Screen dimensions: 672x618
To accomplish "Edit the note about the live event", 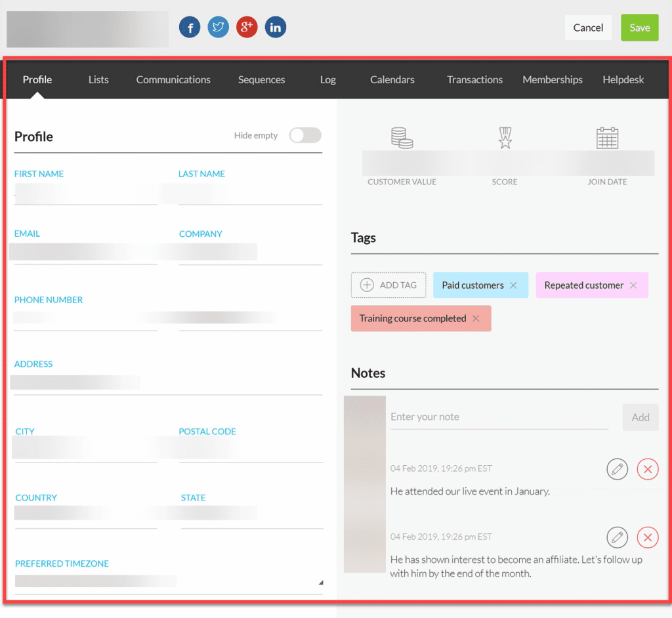I will 617,469.
